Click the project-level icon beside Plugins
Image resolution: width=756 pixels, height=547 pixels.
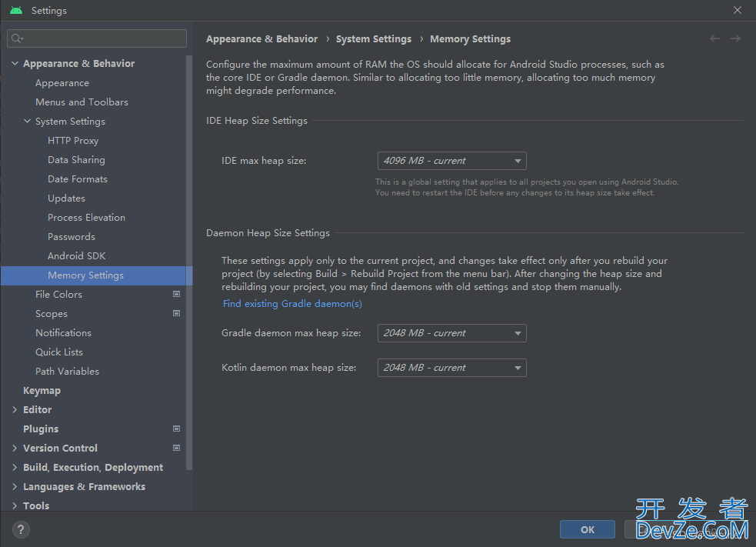point(176,429)
